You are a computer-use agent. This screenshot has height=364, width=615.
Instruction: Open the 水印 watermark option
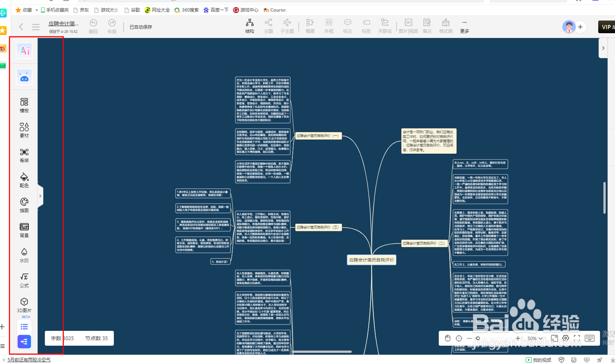pos(24,255)
